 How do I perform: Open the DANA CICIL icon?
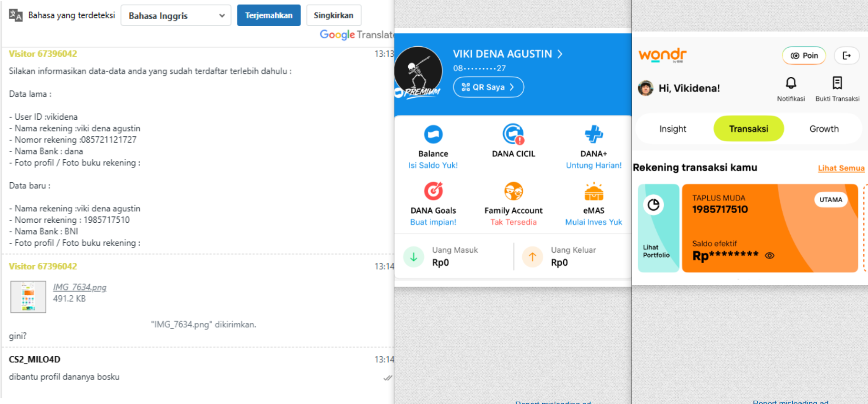513,134
